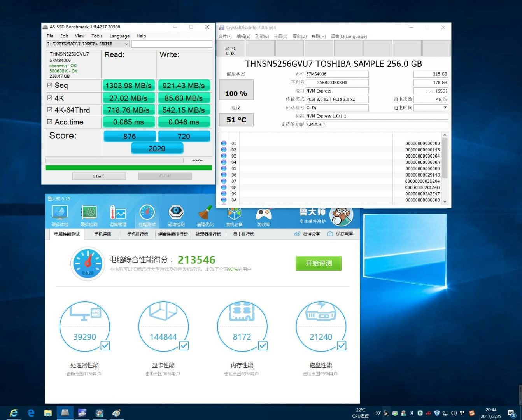Click the green progress bar in AS SSD
This screenshot has width=522, height=420.
point(129,168)
